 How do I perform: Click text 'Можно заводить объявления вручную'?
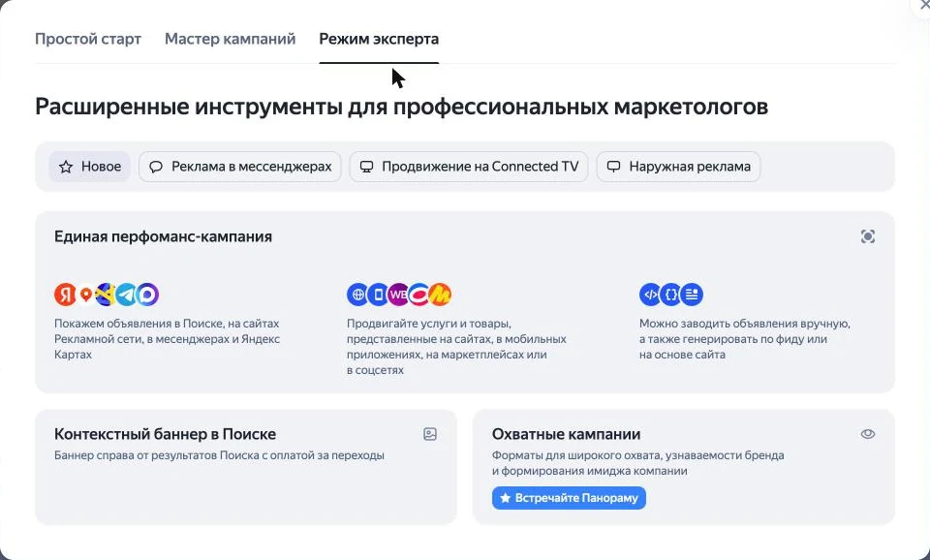(x=744, y=324)
